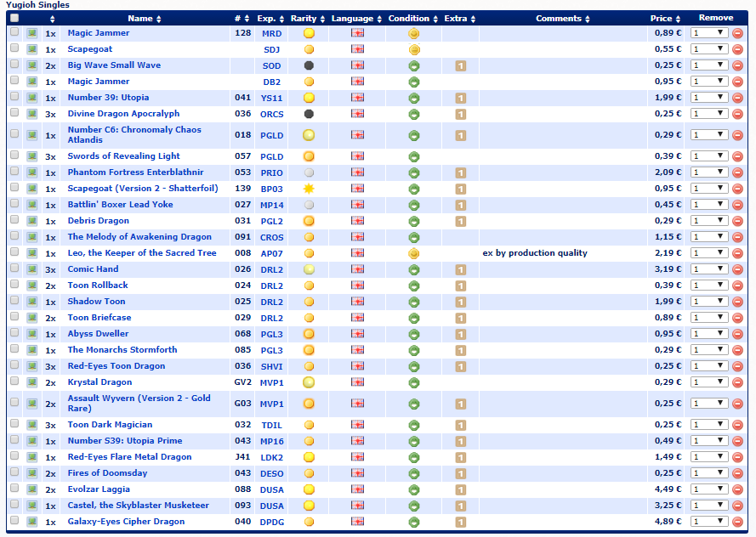Sort the table by Condition
This screenshot has width=756, height=537.
[413, 19]
